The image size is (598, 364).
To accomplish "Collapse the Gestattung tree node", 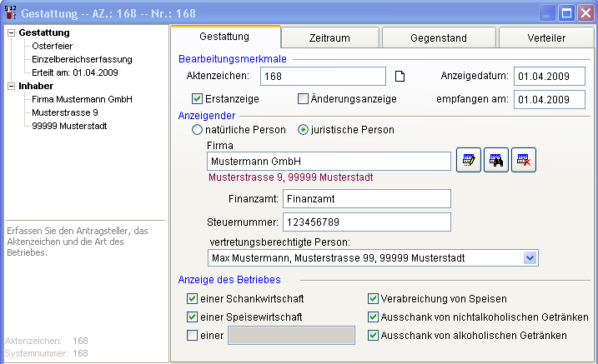I will click(x=10, y=32).
